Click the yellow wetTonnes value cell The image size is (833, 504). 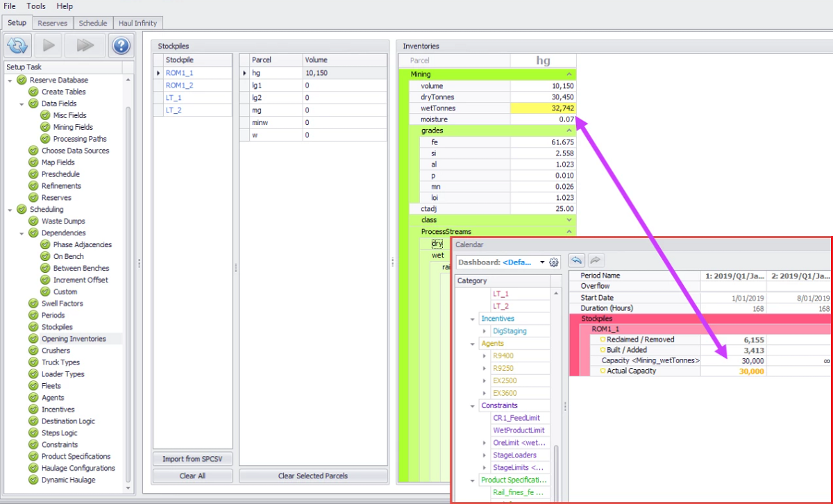(x=543, y=108)
